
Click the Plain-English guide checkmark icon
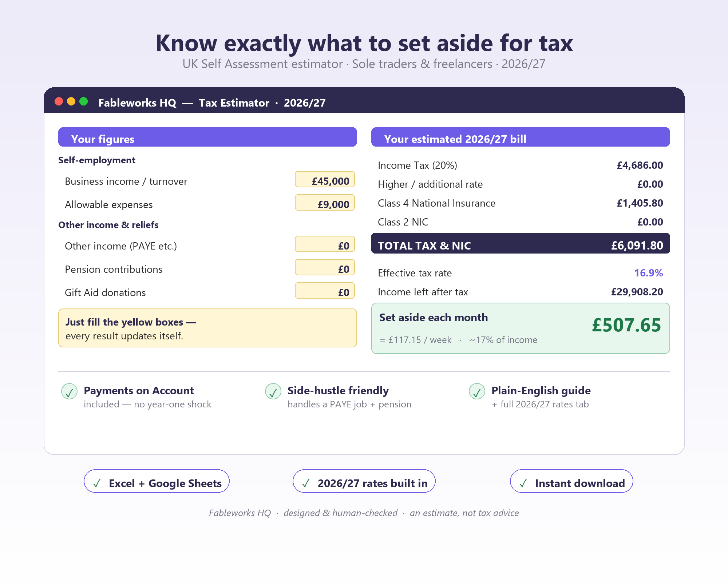[x=477, y=391]
